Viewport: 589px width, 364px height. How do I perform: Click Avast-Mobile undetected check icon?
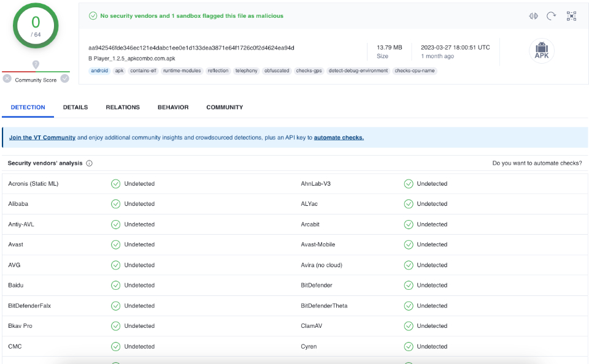(x=409, y=245)
